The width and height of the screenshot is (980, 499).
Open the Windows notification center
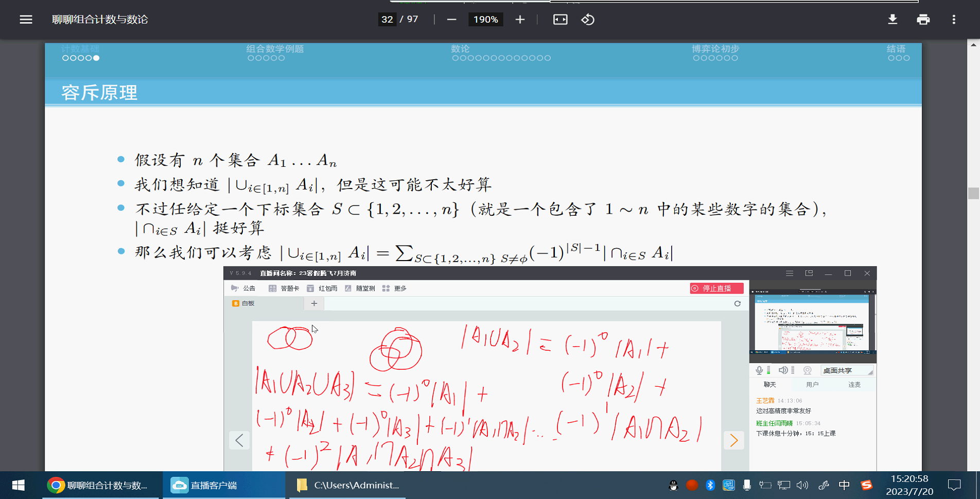pos(954,485)
